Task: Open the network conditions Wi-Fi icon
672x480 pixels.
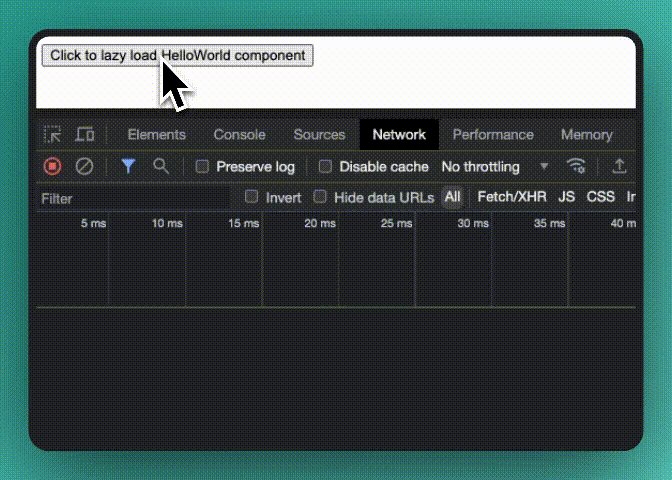Action: [x=576, y=166]
